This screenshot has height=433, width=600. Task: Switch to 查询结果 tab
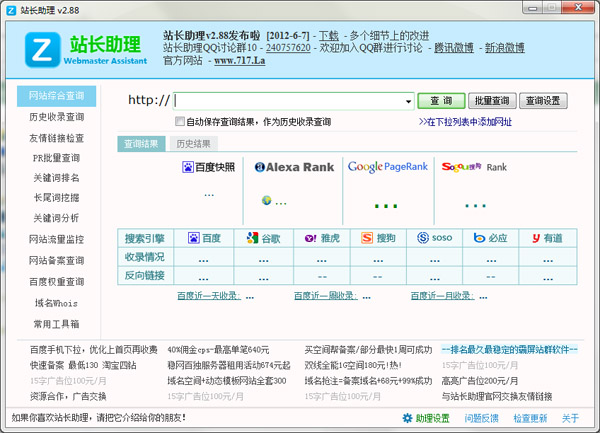141,144
